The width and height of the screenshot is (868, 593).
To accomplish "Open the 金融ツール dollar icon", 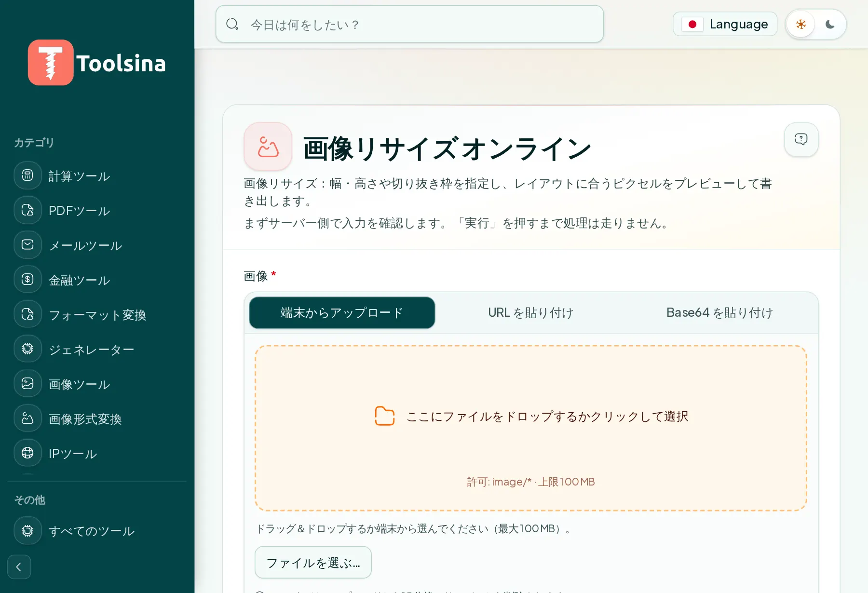I will click(x=27, y=280).
